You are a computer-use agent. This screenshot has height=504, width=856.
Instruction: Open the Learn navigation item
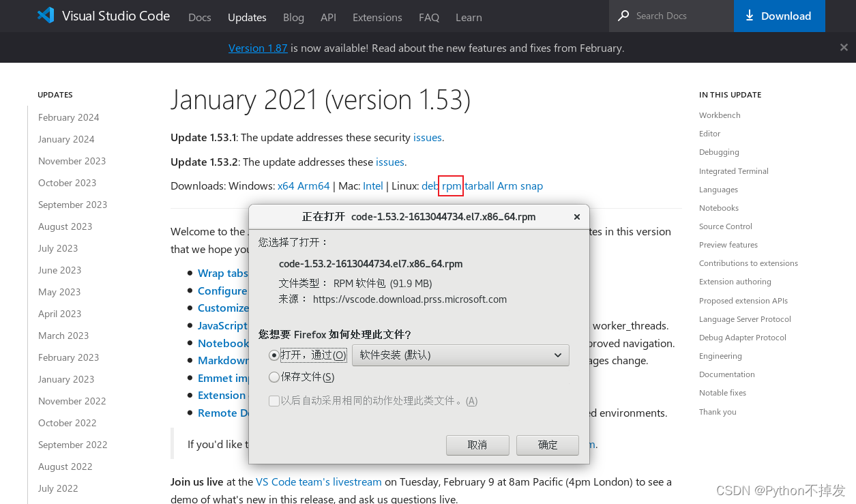pos(469,17)
